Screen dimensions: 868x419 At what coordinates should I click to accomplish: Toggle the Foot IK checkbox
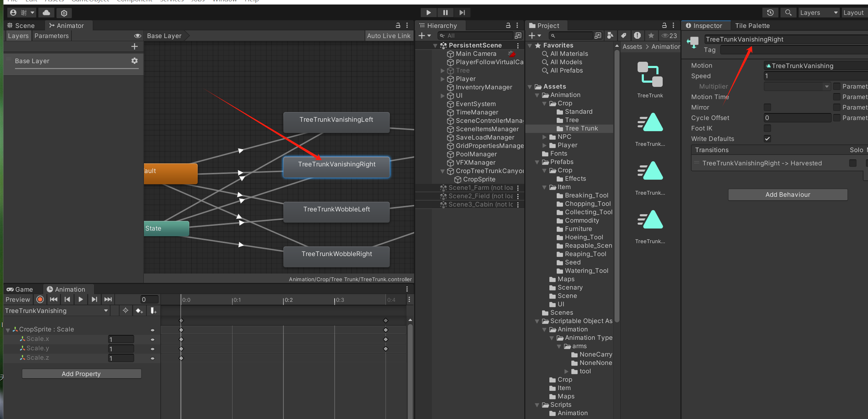(767, 128)
